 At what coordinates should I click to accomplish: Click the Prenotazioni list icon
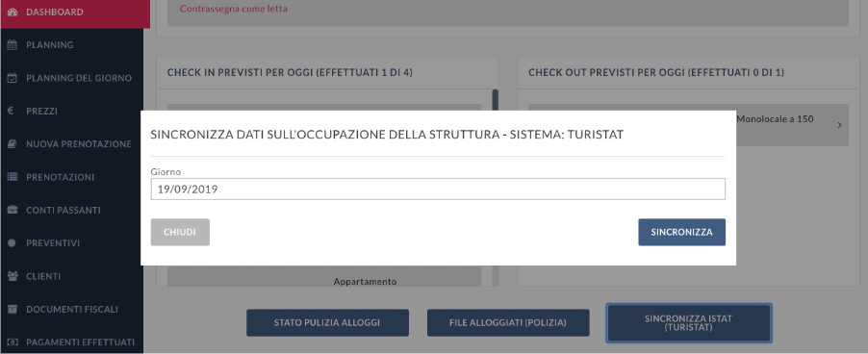[13, 177]
